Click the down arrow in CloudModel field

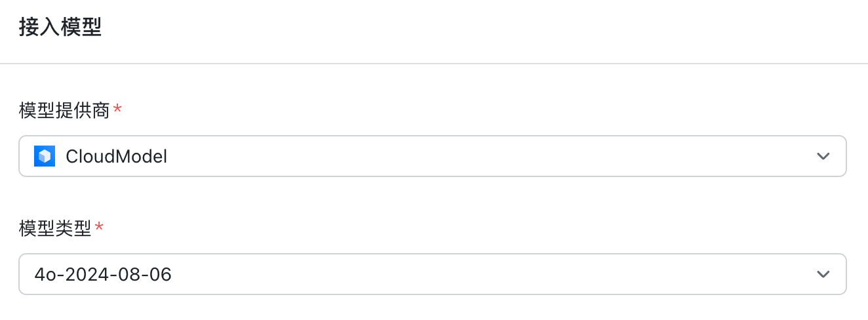coord(823,156)
